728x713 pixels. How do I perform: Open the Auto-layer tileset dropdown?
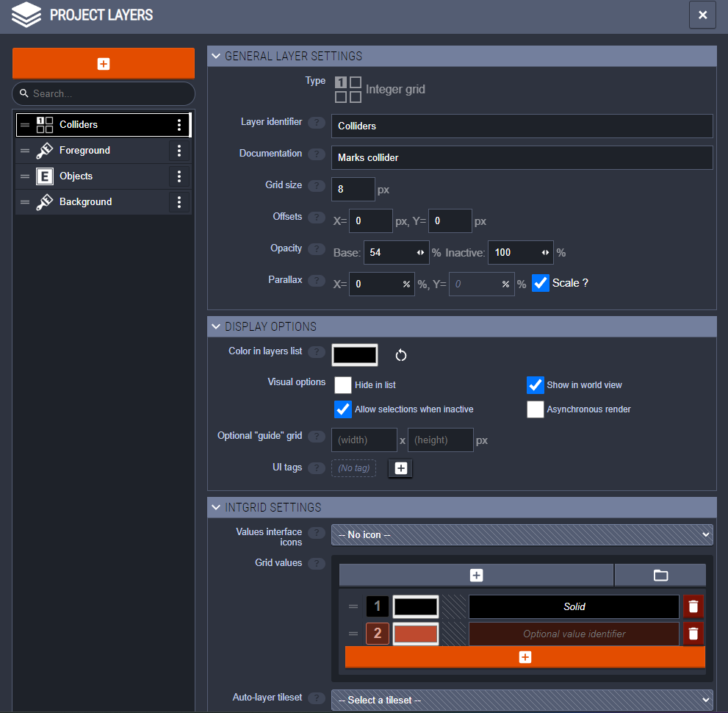[522, 700]
